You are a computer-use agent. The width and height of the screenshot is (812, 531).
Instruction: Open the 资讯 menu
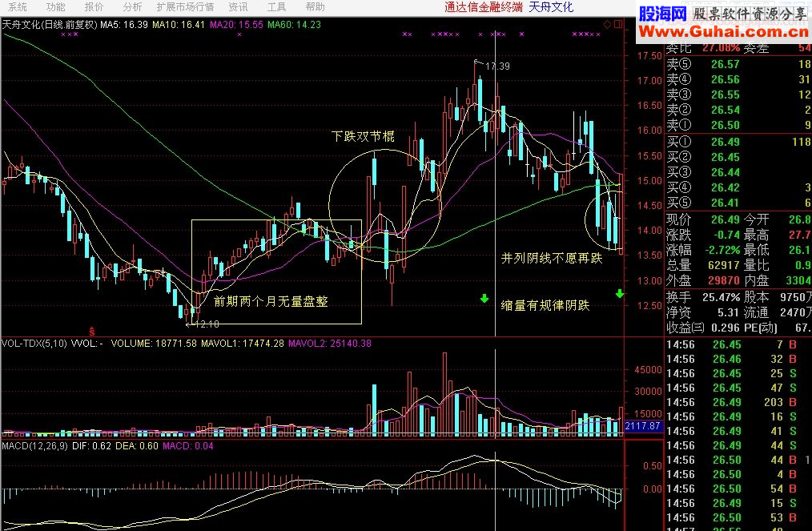point(238,6)
